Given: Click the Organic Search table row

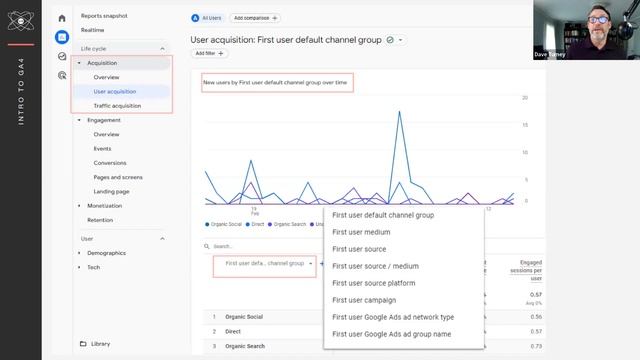Looking at the screenshot, I should 374,346.
